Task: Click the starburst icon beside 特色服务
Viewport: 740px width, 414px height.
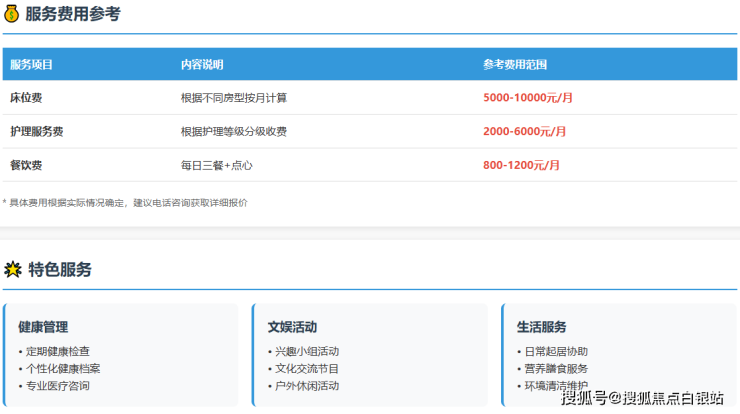Action: (x=13, y=269)
